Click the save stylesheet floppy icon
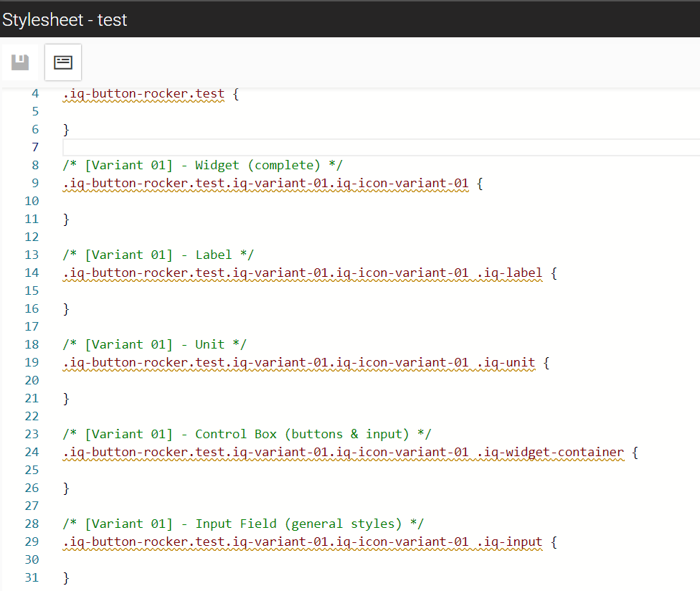 pos(20,62)
